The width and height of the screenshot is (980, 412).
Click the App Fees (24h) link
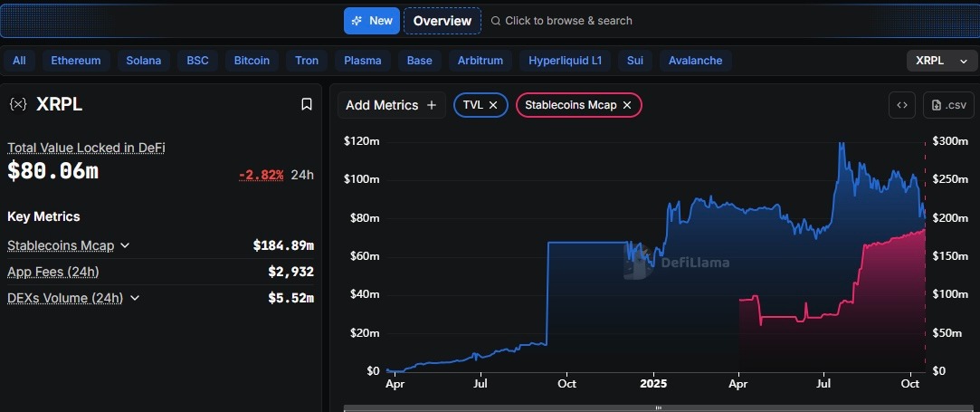tap(52, 272)
